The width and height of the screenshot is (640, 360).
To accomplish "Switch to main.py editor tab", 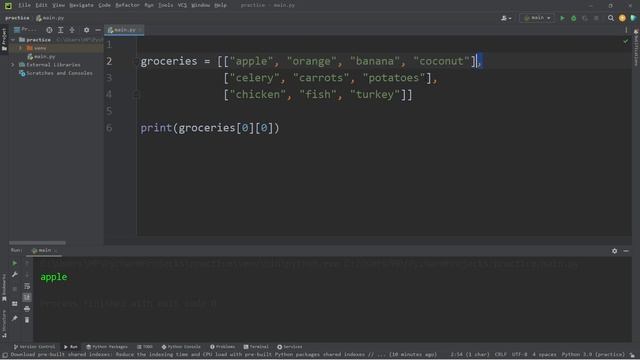I will pos(124,30).
